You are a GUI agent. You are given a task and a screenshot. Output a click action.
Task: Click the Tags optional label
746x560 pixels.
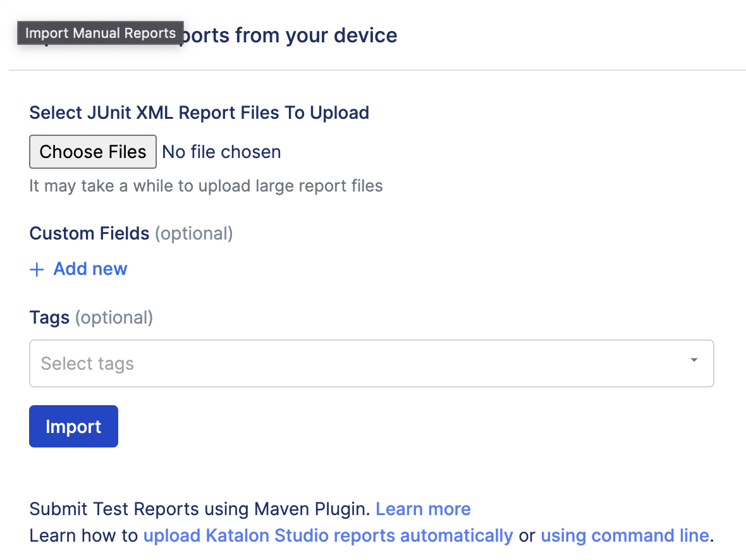[91, 317]
